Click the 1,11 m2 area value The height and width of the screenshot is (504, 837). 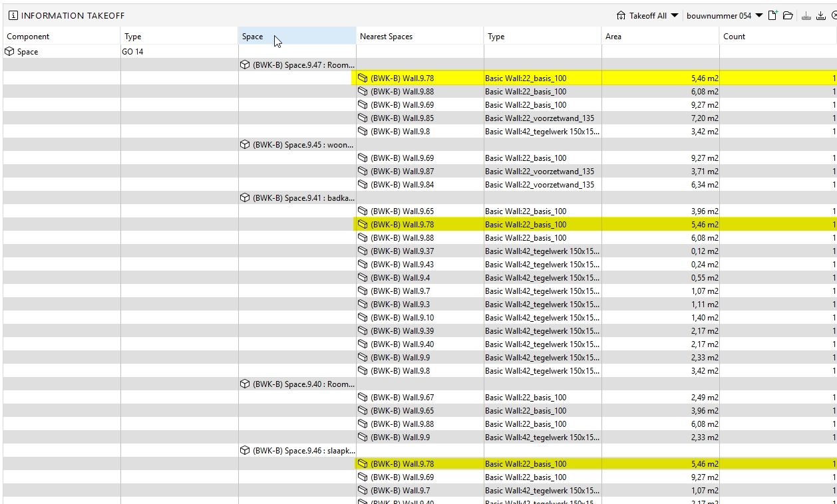pyautogui.click(x=705, y=304)
